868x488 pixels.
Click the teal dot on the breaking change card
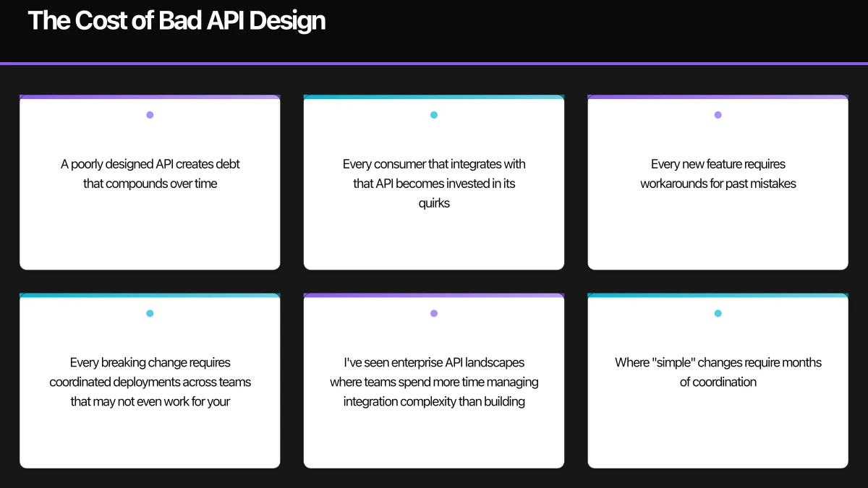pyautogui.click(x=150, y=313)
